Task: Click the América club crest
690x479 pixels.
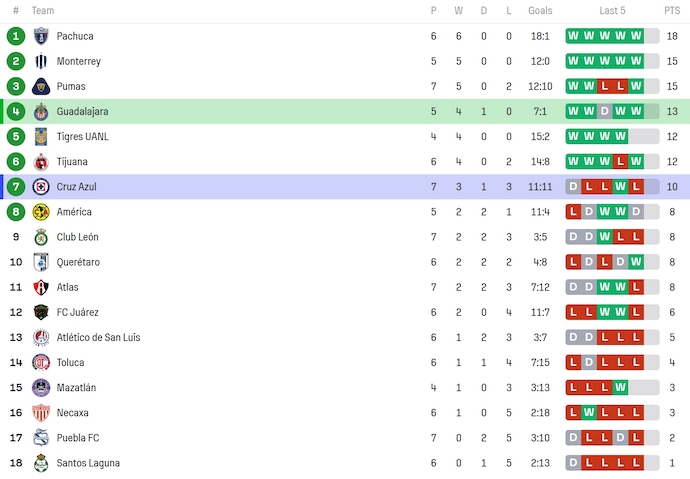Action: point(41,212)
